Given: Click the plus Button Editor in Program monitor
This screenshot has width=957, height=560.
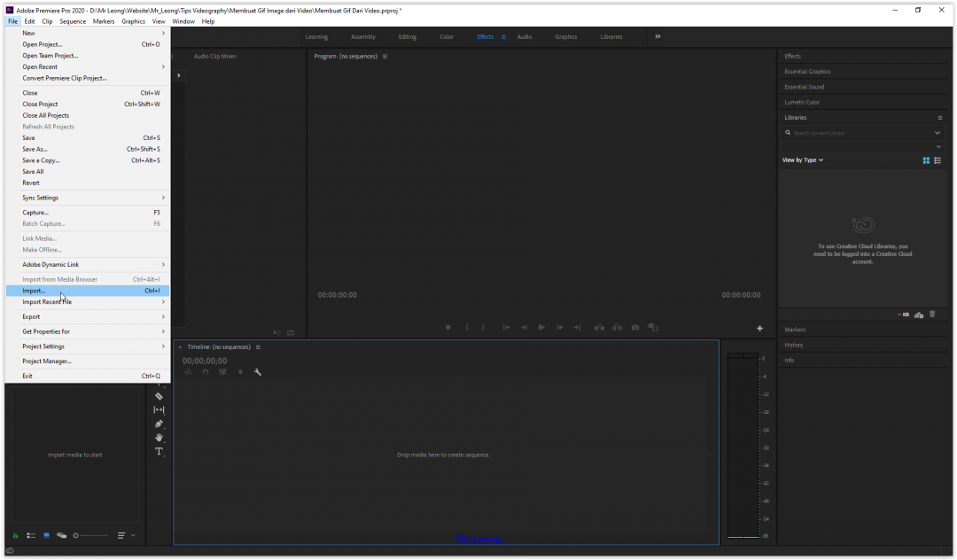Looking at the screenshot, I should coord(759,328).
